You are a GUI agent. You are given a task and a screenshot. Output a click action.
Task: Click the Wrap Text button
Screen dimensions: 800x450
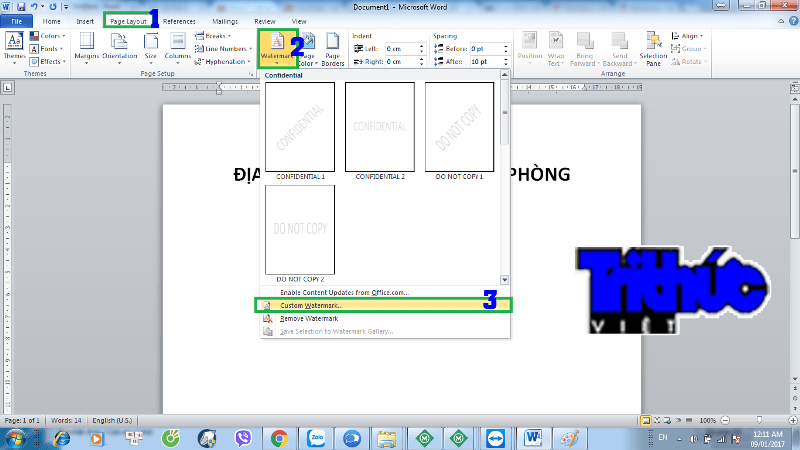click(x=556, y=48)
